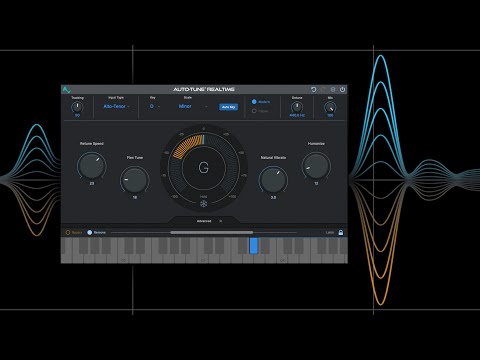Click the undo arrow icon
The width and height of the screenshot is (480, 360).
click(313, 89)
